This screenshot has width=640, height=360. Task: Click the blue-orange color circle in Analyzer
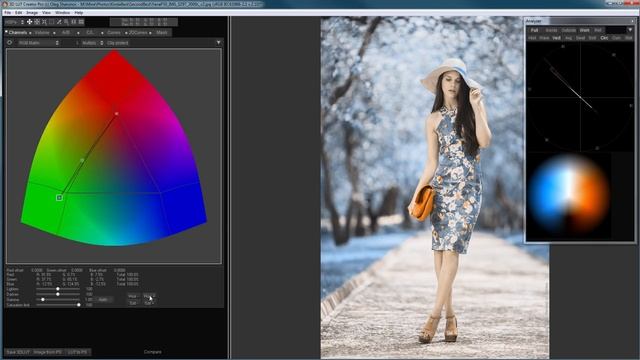[569, 195]
